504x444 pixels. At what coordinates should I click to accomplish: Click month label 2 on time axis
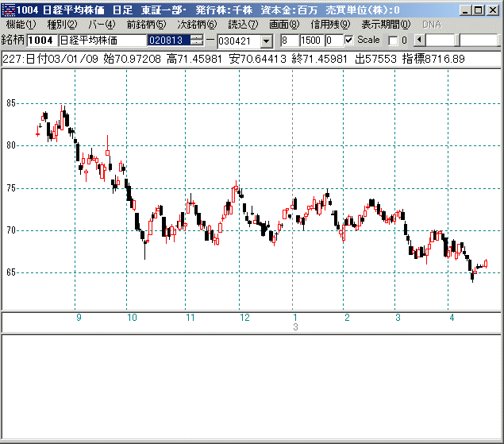(x=347, y=318)
